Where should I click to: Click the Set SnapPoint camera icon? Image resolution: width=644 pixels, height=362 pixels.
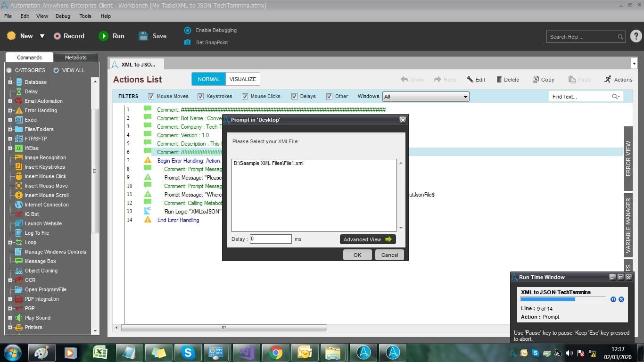(188, 42)
